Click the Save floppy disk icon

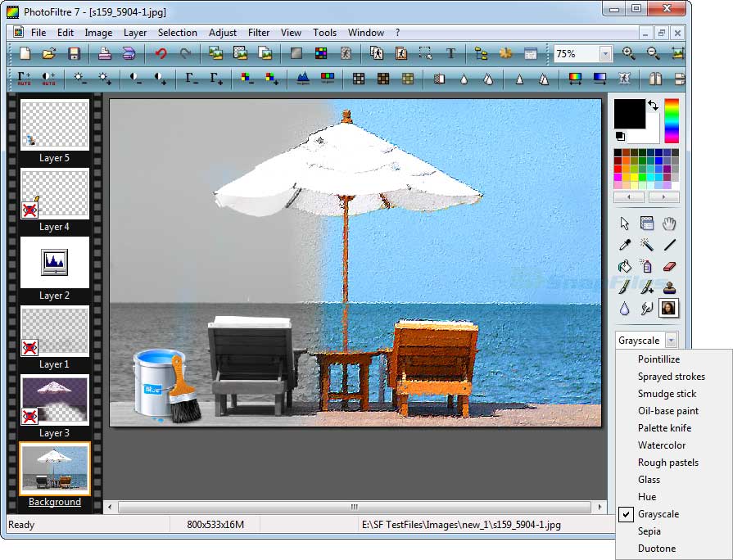click(74, 54)
